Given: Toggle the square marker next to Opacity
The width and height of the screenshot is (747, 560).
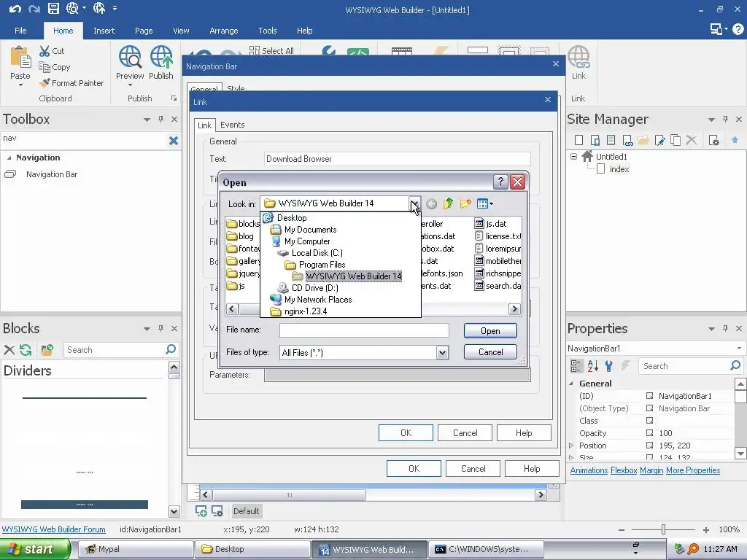Looking at the screenshot, I should pos(649,433).
